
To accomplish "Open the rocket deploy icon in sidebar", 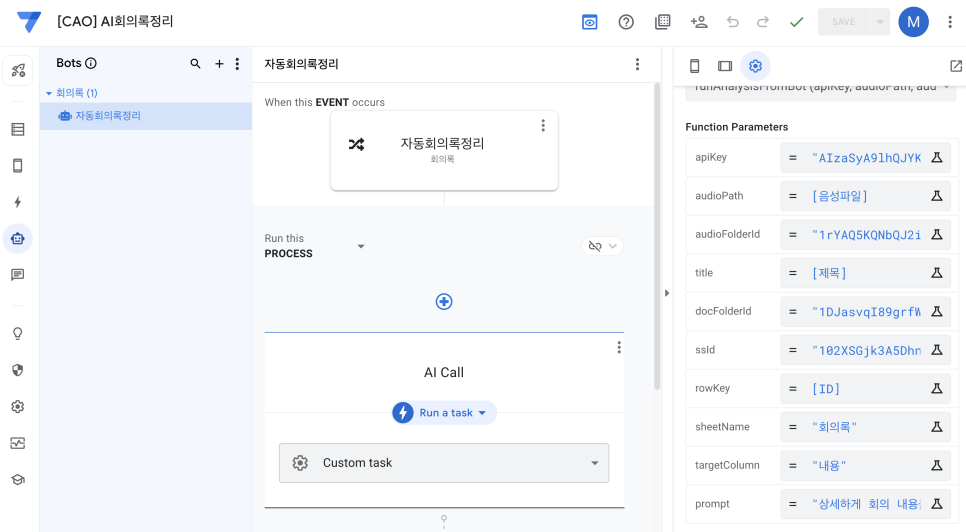I will pos(18,70).
